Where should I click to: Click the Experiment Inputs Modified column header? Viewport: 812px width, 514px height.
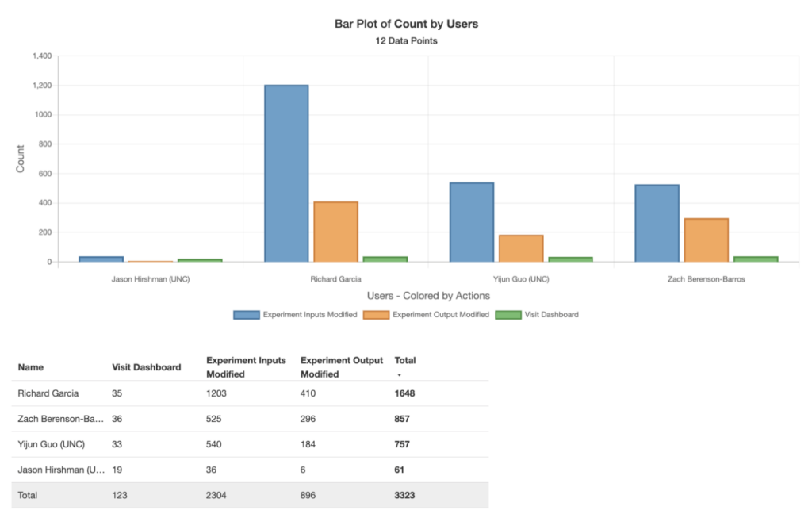247,367
